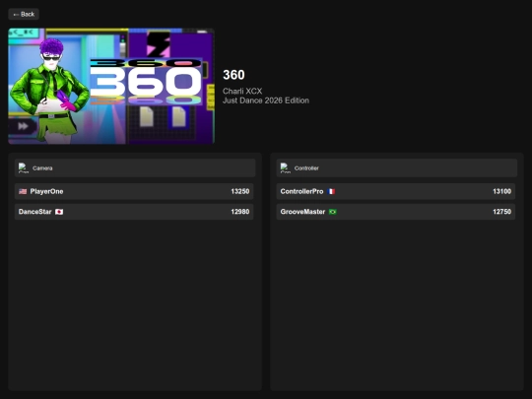Select the Controller leaderboard header
Screen dimensions: 532x399
pyautogui.click(x=397, y=167)
